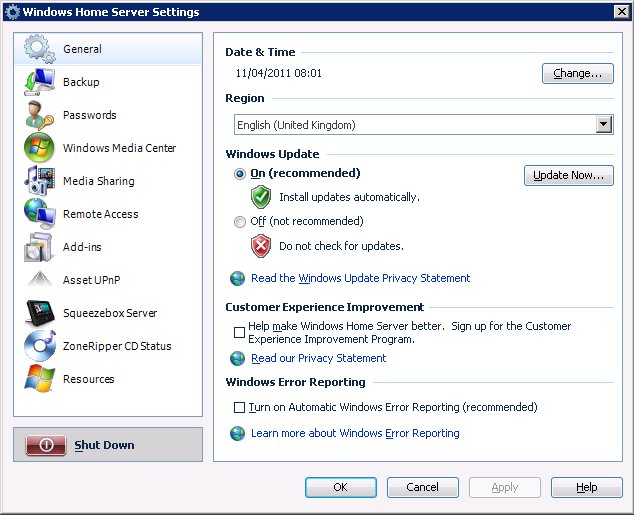Select Windows Update Off (not recommended) option
This screenshot has height=515, width=634.
(x=240, y=222)
